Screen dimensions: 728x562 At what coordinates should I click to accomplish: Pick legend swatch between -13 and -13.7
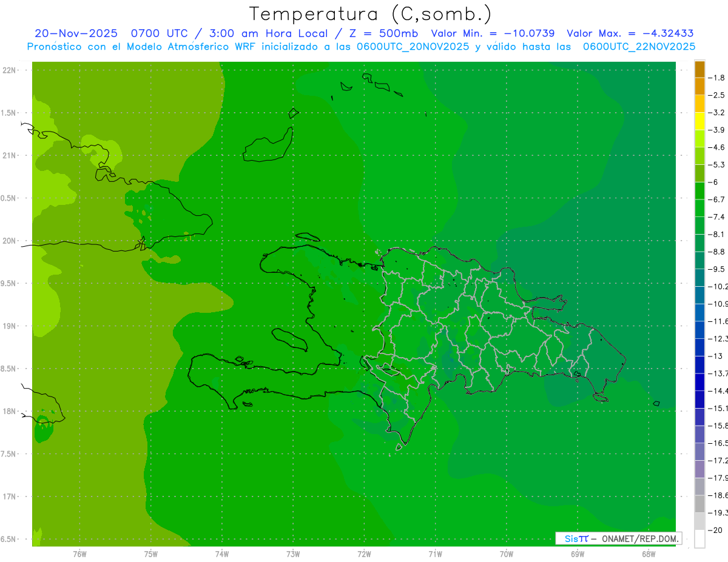[699, 365]
